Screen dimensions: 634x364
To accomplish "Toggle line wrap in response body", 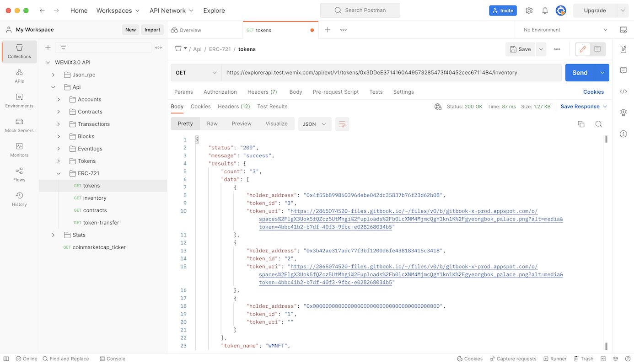I will coord(342,124).
